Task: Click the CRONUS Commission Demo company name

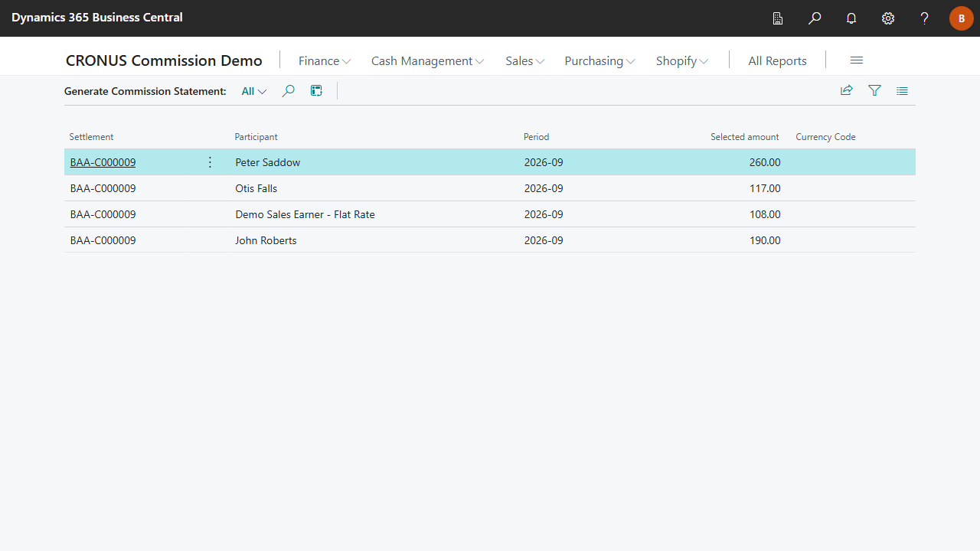Action: click(164, 60)
